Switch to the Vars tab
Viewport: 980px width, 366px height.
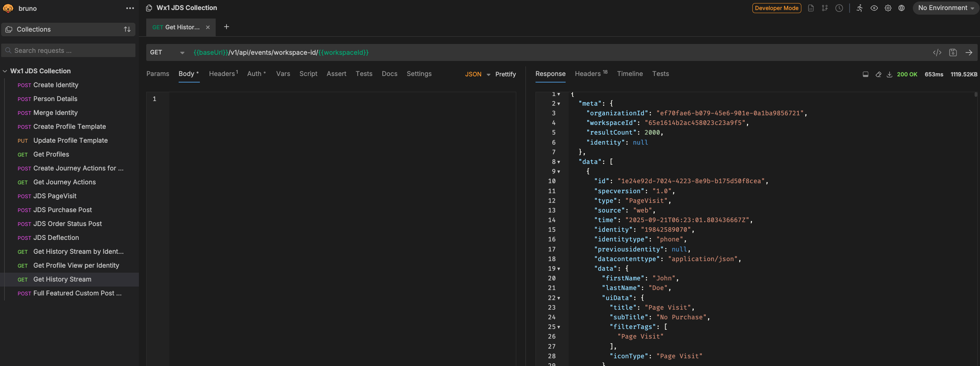[283, 74]
